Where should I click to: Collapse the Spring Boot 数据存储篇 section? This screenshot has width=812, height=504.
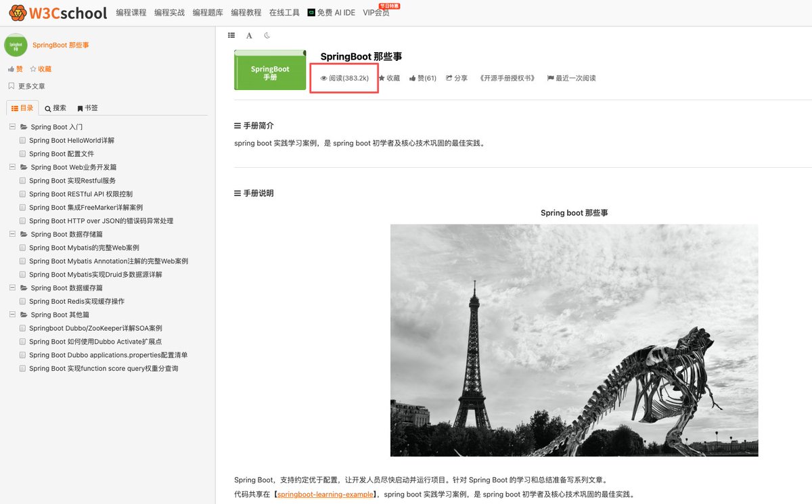coord(12,234)
